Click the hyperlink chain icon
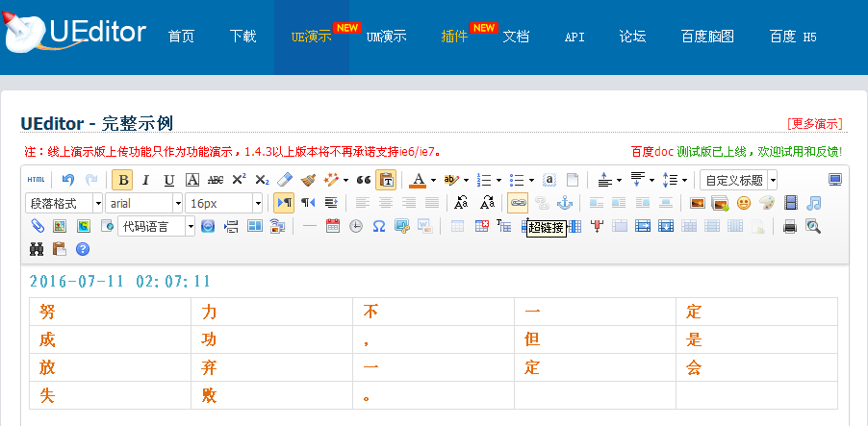 [x=518, y=203]
